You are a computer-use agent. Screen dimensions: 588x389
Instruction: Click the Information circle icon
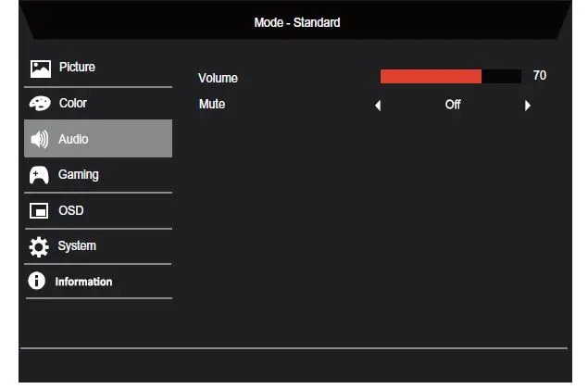[x=37, y=281]
